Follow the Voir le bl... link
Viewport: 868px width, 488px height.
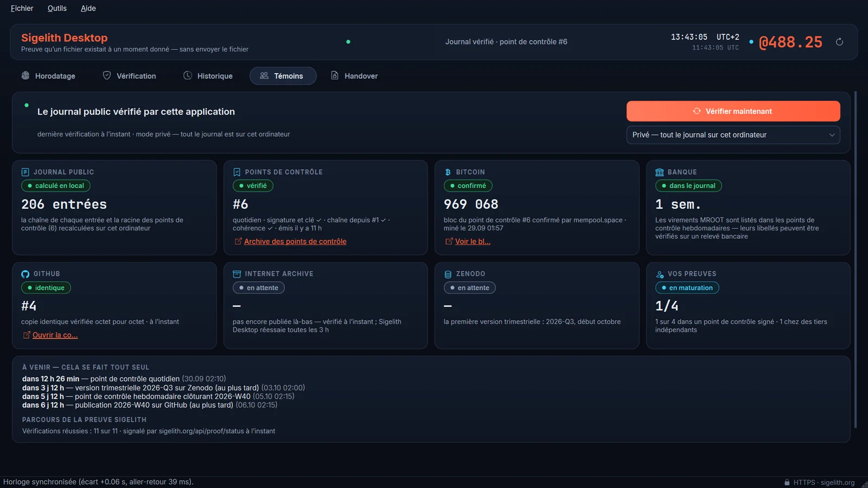point(473,241)
